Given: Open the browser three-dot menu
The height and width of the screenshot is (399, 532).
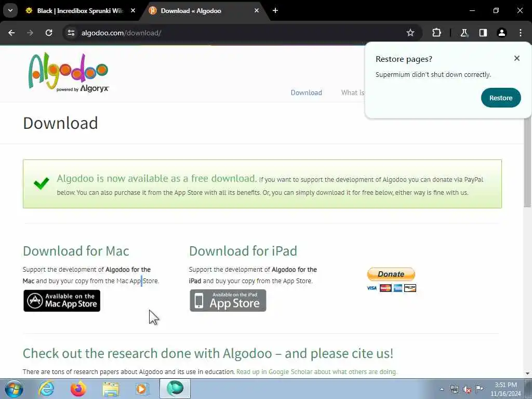Looking at the screenshot, I should point(521,33).
